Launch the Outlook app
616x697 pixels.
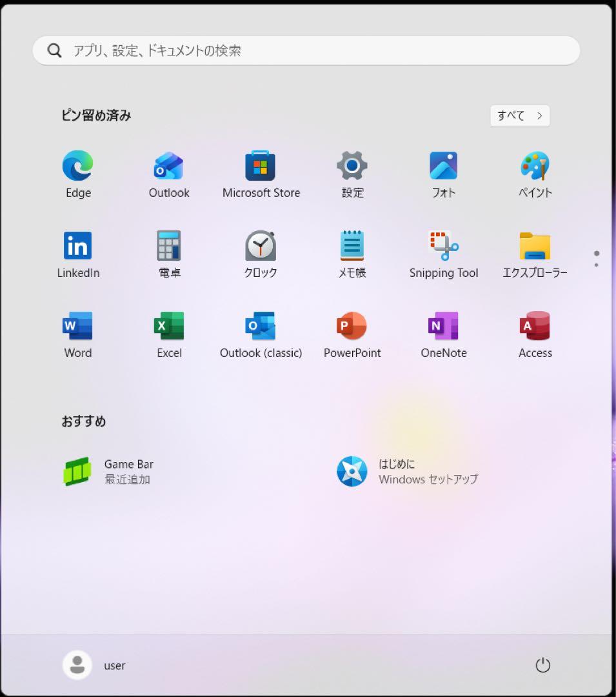tap(169, 165)
